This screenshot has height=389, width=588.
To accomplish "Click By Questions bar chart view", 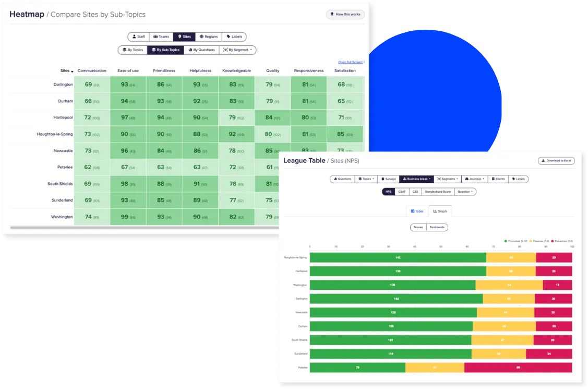I will point(201,50).
